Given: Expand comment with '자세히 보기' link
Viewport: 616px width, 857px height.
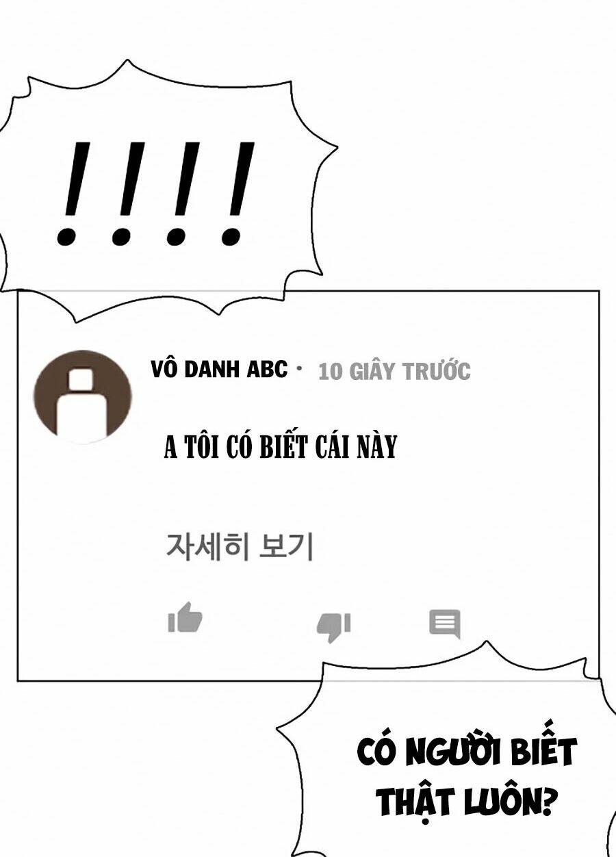Looking at the screenshot, I should pos(240,547).
